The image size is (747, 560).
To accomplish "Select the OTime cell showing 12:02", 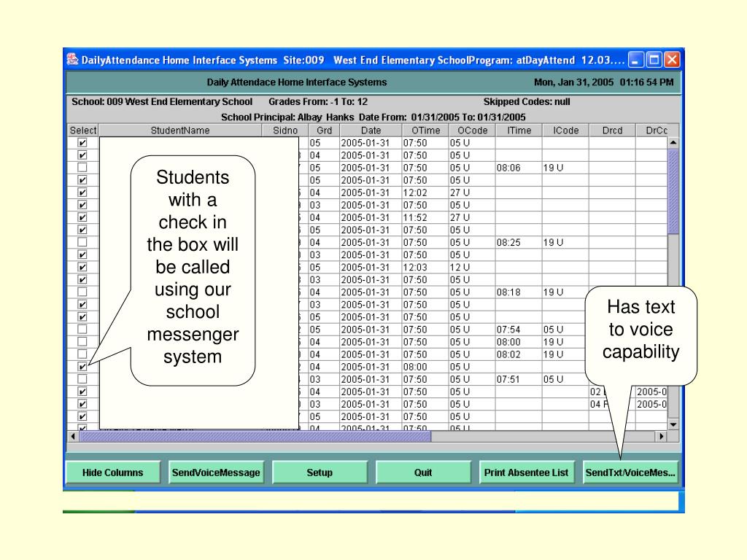I will click(x=425, y=192).
